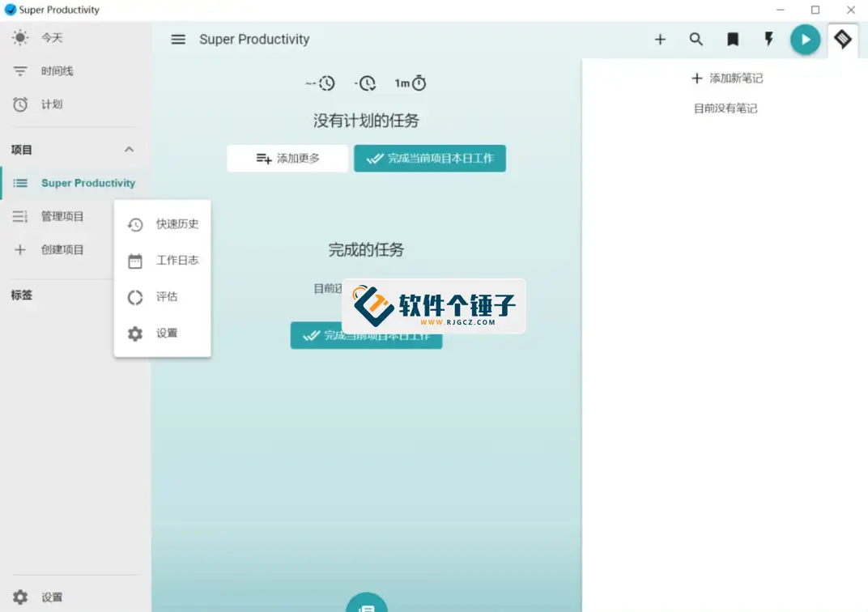Click the list icon beside 管理项目
868x612 pixels.
point(20,216)
